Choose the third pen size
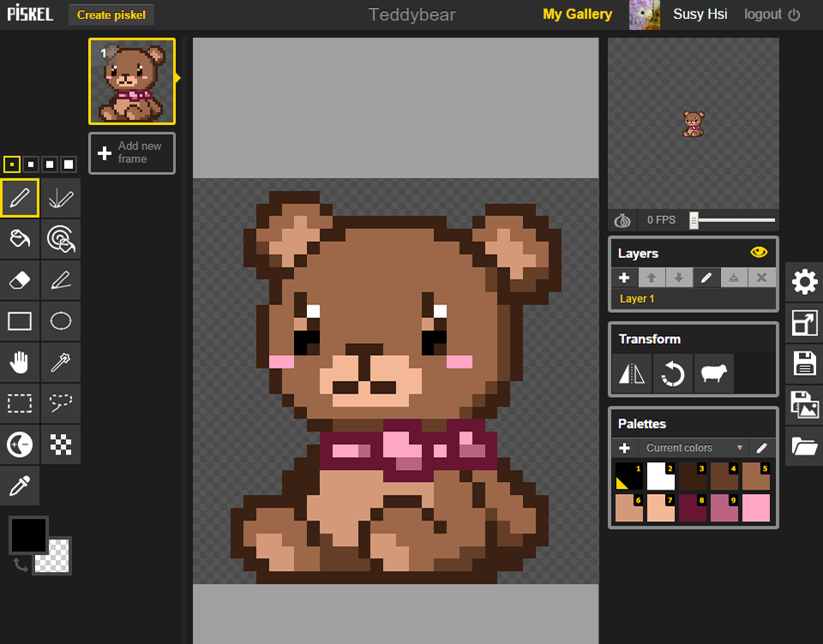Screen dimensions: 823x644 50,165
